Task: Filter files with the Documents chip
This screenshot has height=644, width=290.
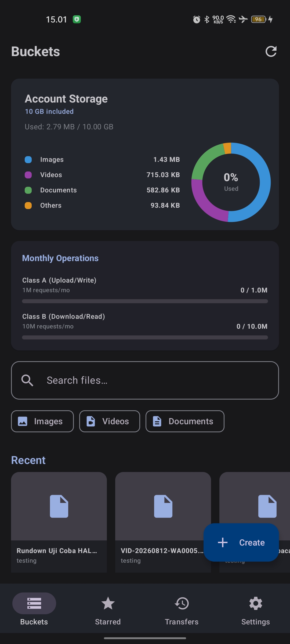Action: pyautogui.click(x=185, y=421)
